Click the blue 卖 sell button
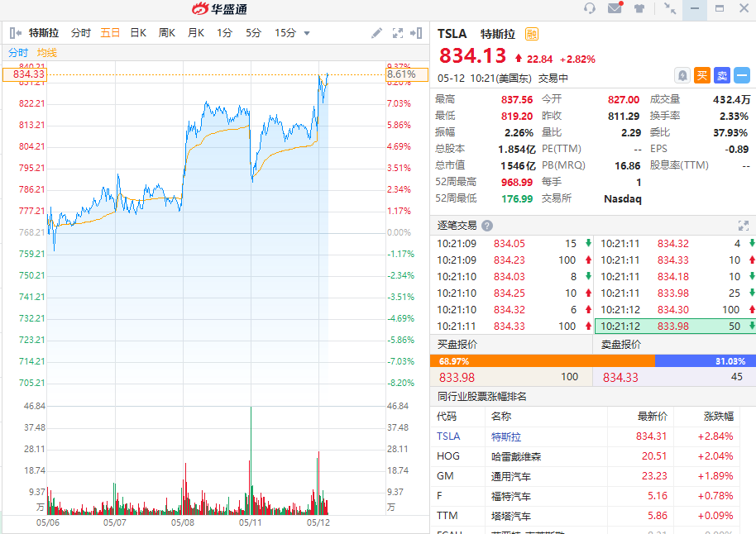 pos(722,76)
